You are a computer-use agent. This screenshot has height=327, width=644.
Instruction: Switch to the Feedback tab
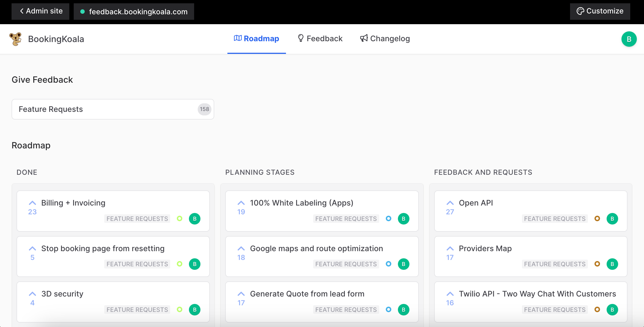[320, 39]
